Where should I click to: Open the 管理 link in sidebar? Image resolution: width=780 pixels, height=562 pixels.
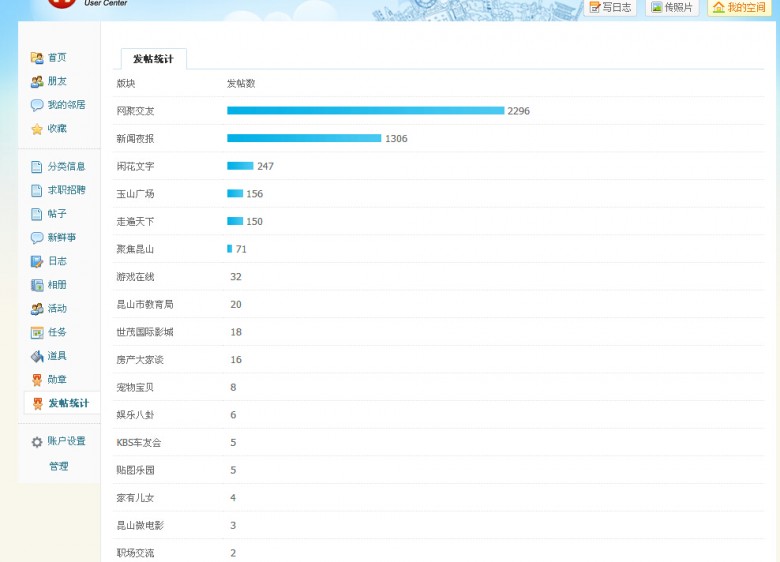click(x=58, y=466)
